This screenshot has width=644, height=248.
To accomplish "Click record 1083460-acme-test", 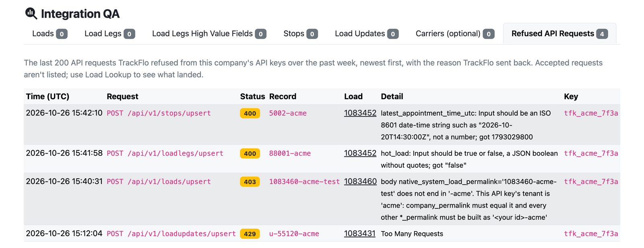I will 304,181.
